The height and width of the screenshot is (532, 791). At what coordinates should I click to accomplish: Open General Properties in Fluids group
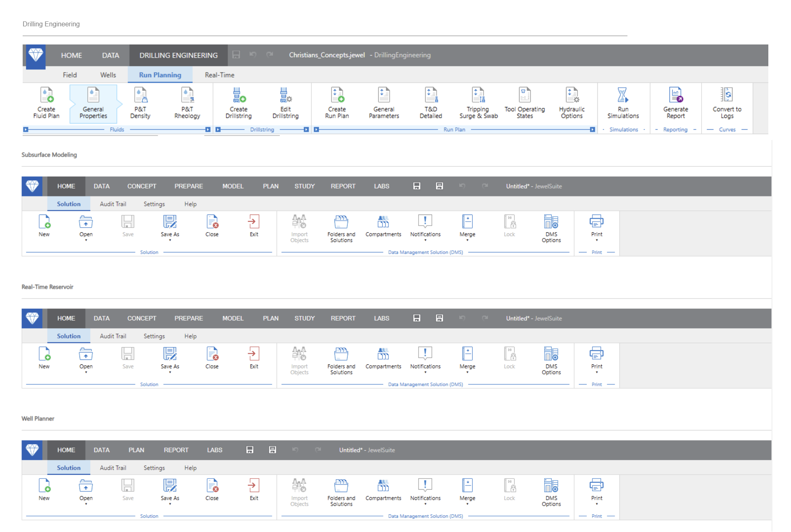[x=94, y=103]
